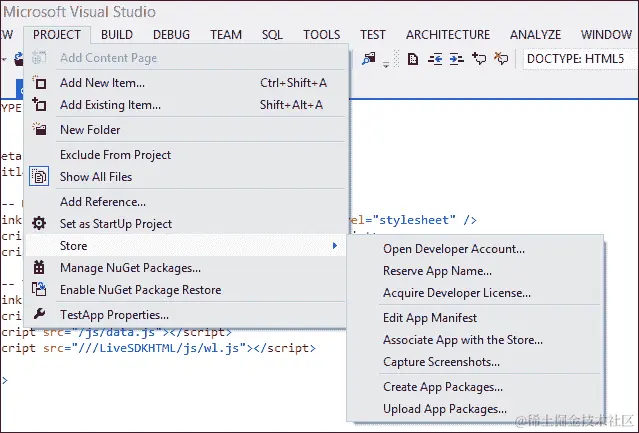Select New Folder from Project menu
The image size is (639, 433).
tap(186, 130)
